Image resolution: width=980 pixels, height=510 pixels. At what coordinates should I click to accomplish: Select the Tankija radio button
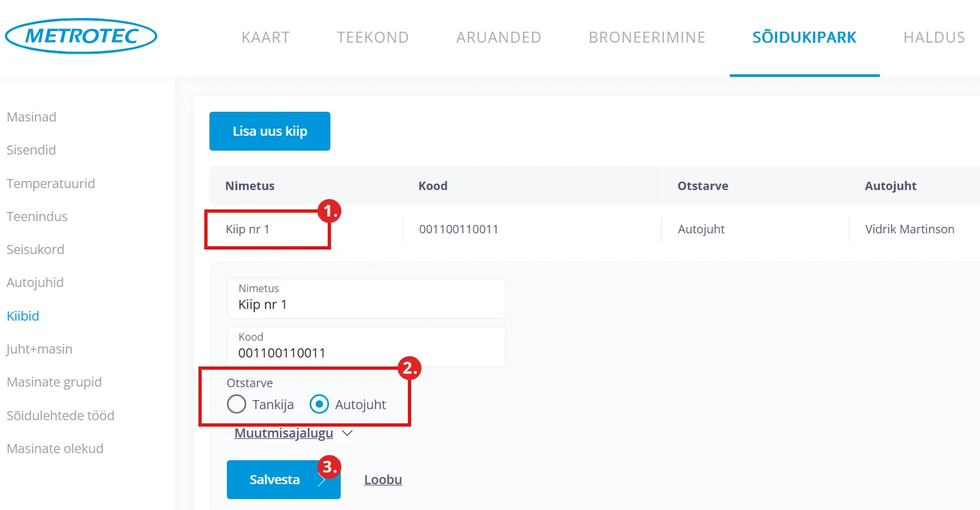(237, 404)
